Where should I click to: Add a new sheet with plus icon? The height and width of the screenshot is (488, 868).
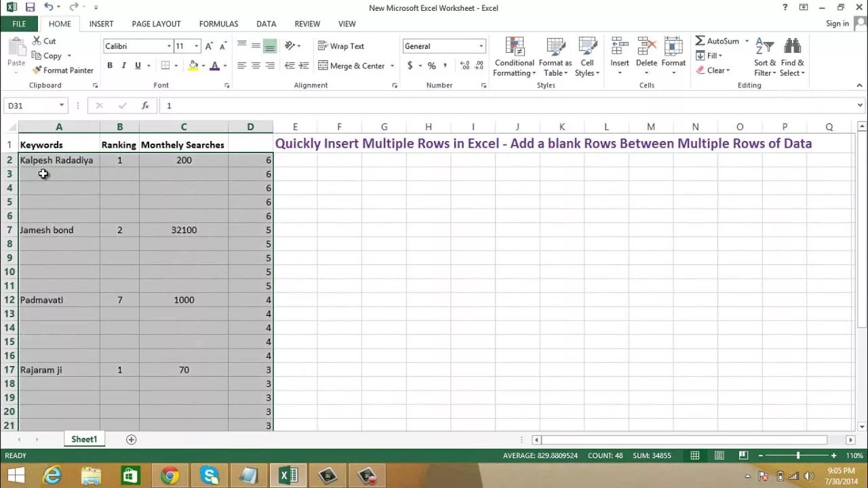pos(132,439)
